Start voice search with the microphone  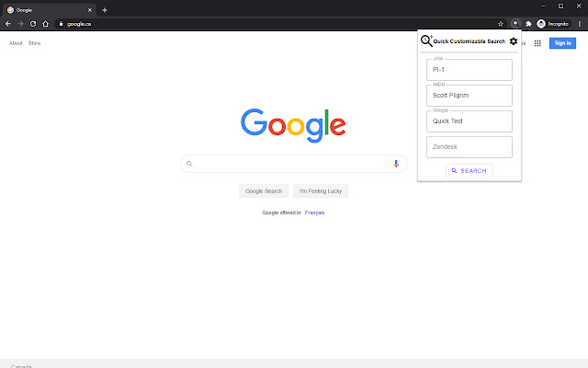396,164
